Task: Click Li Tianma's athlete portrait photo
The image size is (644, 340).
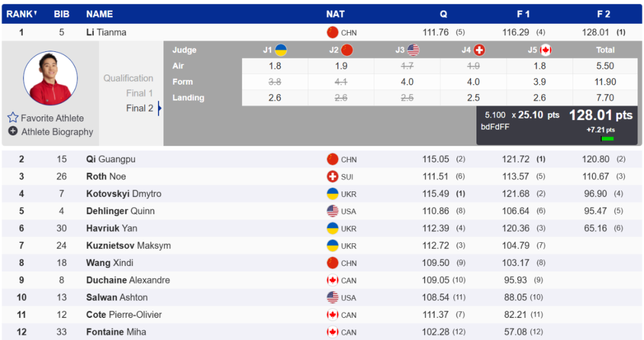Action: (50, 78)
